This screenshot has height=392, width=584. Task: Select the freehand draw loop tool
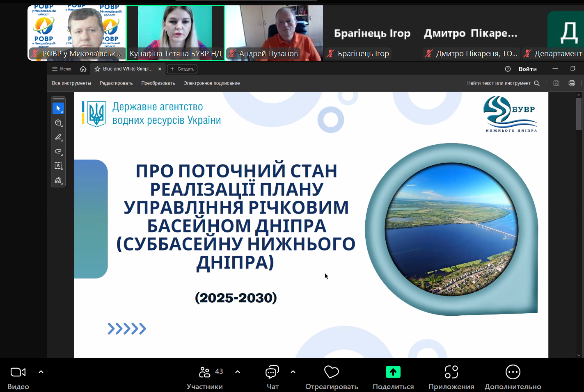coord(58,151)
